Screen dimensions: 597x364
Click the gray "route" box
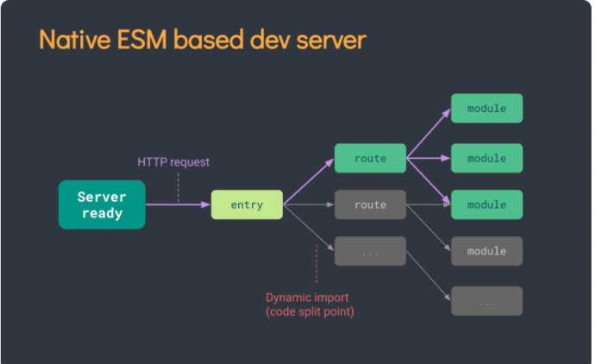click(370, 204)
